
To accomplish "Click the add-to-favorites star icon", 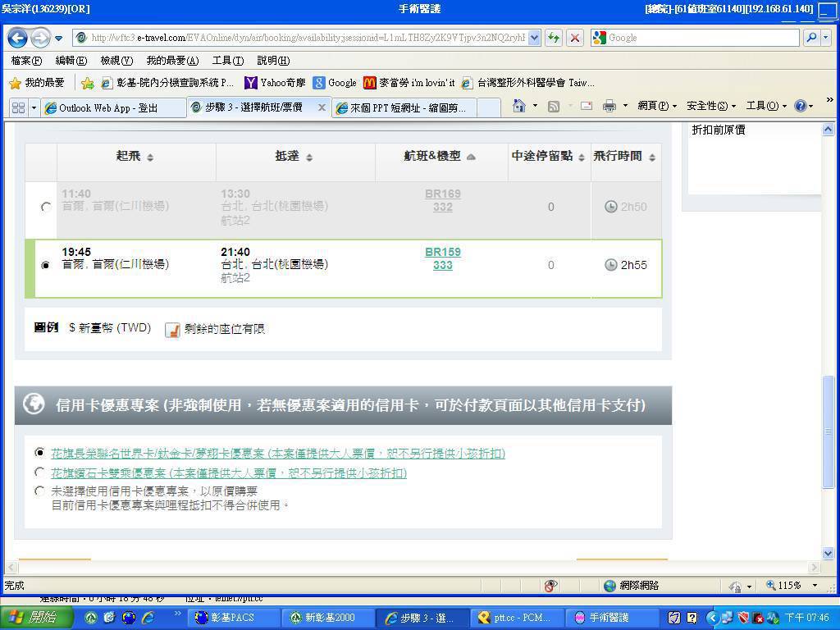I will click(88, 83).
